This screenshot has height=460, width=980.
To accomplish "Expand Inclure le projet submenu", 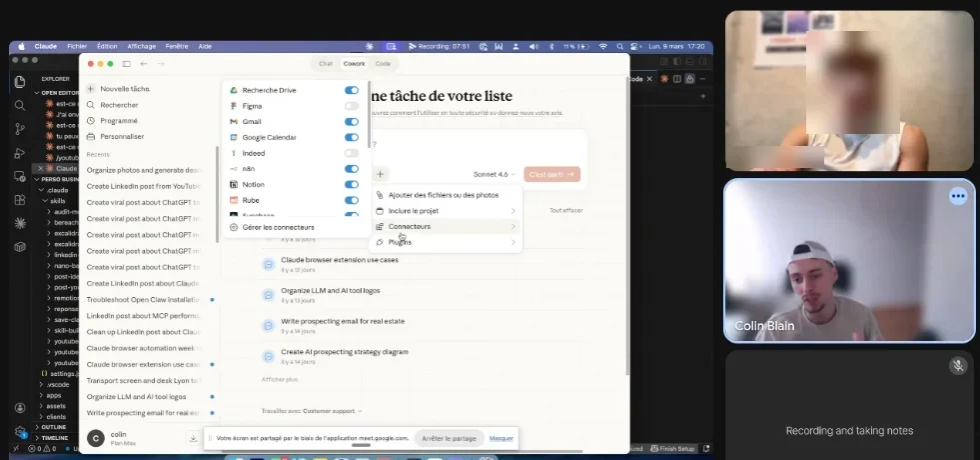I will [x=446, y=211].
